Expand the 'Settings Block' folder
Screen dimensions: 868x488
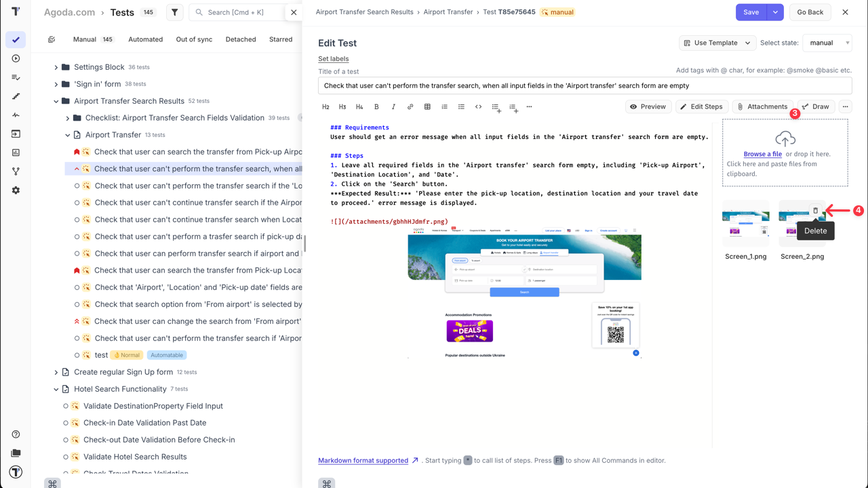56,66
